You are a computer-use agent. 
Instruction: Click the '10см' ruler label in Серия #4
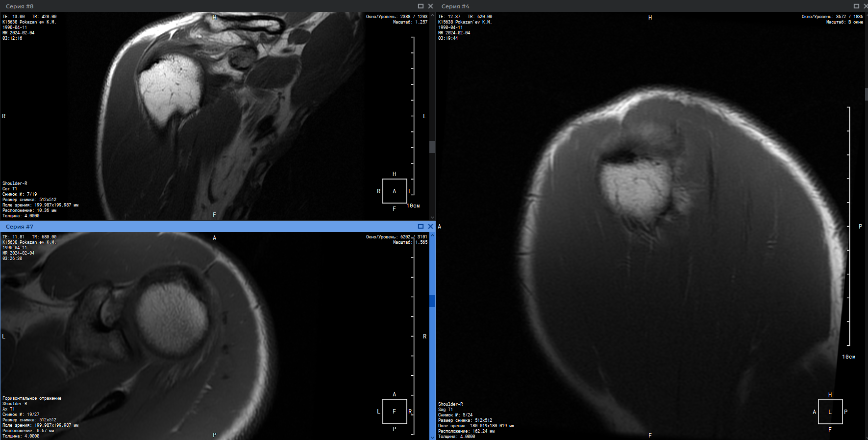click(x=849, y=357)
